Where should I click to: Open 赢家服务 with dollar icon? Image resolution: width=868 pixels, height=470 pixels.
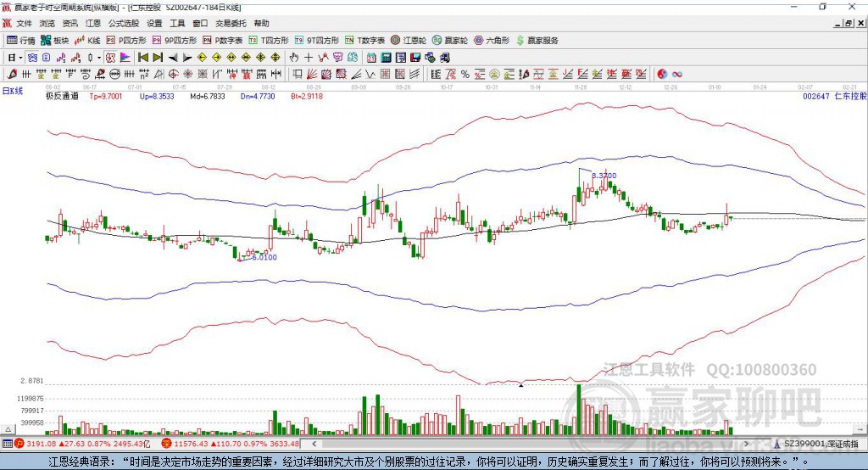point(537,41)
